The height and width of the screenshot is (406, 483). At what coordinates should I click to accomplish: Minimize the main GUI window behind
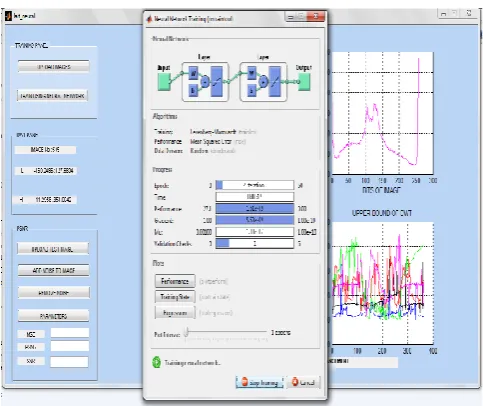(x=443, y=14)
